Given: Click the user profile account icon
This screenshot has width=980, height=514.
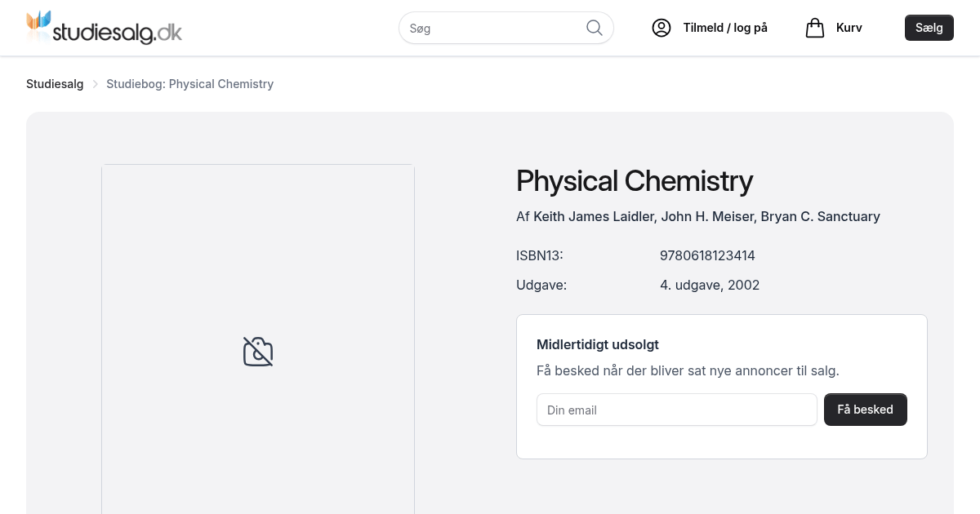Looking at the screenshot, I should 661,28.
